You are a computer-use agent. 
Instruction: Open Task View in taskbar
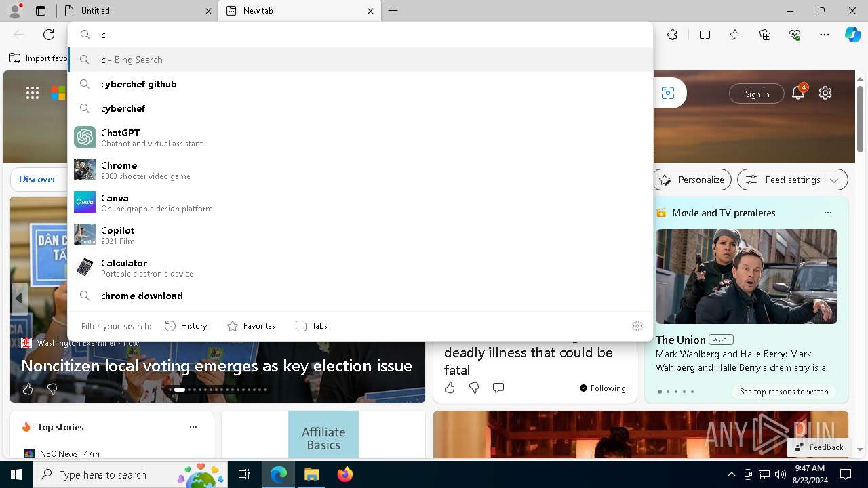click(x=244, y=474)
